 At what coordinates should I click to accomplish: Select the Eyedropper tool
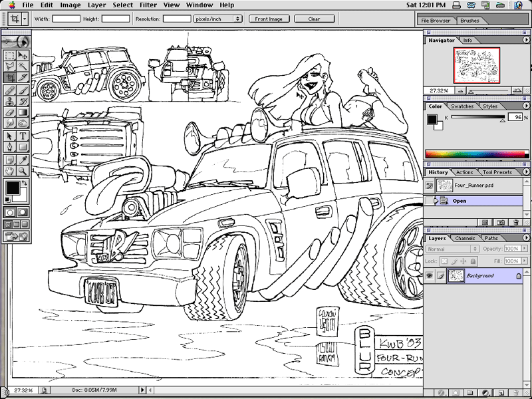click(x=23, y=160)
